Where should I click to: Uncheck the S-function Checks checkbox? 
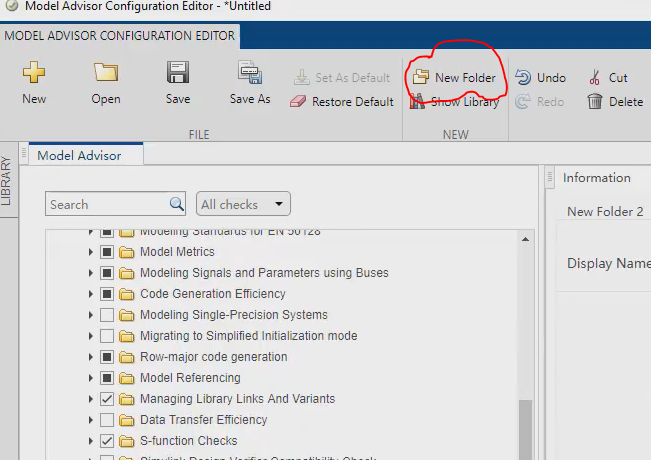(107, 441)
